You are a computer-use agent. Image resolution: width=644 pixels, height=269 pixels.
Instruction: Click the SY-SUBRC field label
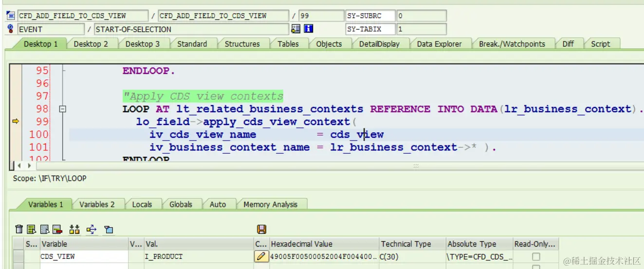tap(370, 16)
